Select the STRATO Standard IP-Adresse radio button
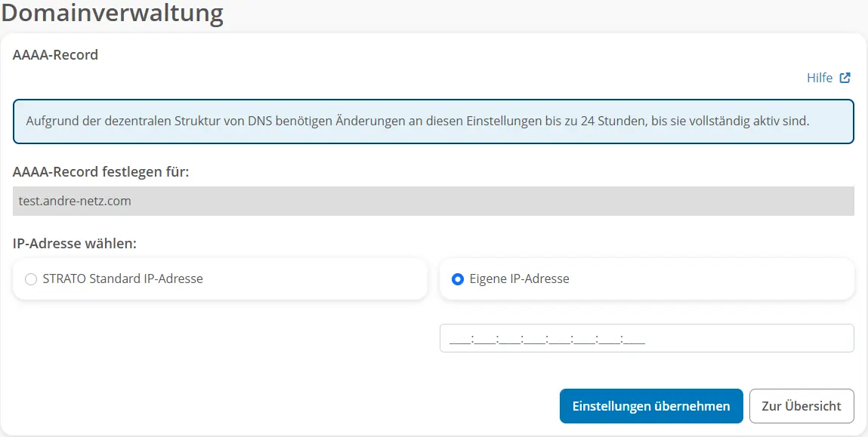The height and width of the screenshot is (437, 868). (31, 279)
